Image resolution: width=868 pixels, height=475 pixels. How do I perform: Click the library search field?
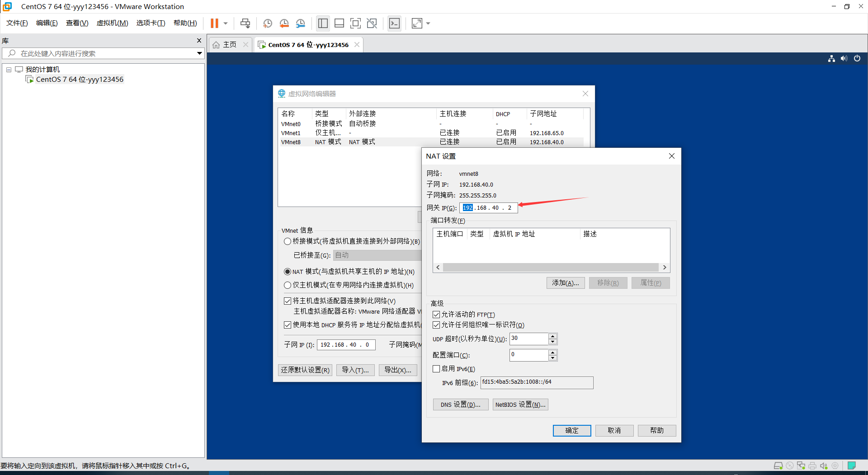104,53
